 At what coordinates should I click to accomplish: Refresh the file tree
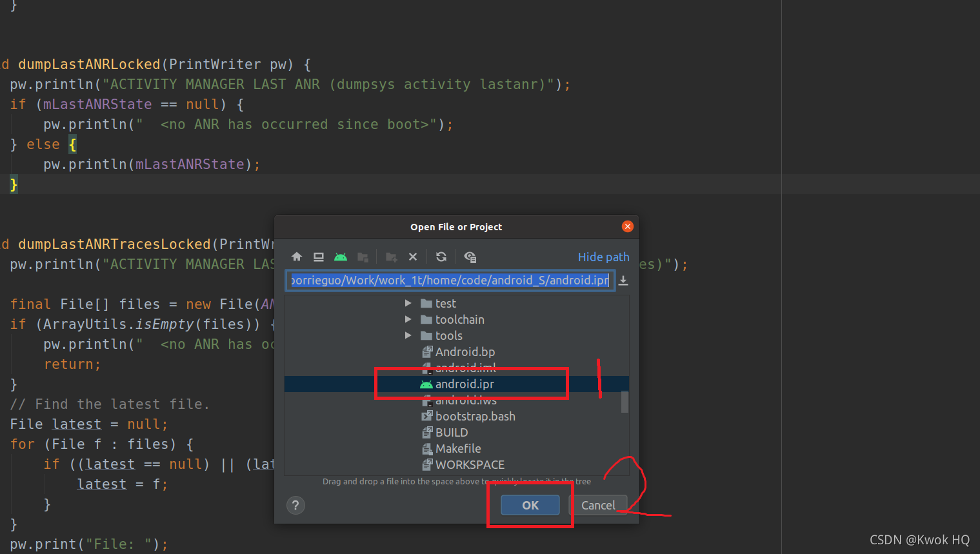(441, 257)
